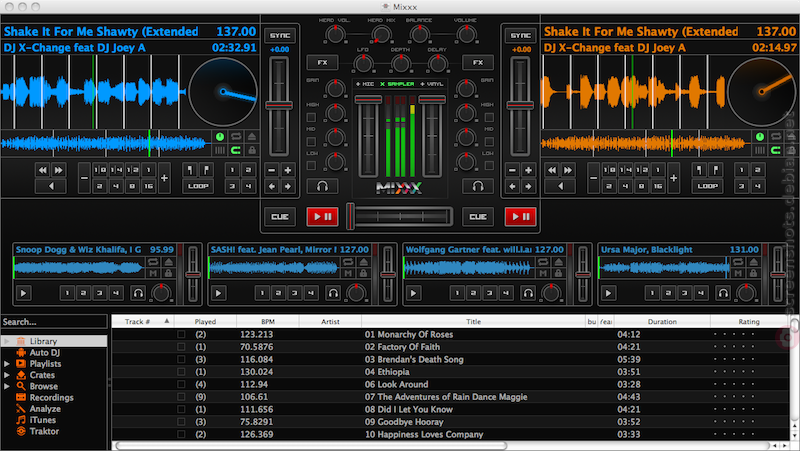The image size is (800, 451).
Task: Nudge left deck pitch up with plus
Action: (x=288, y=170)
